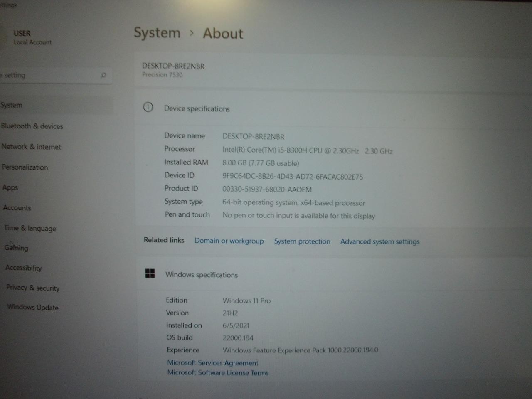Click the Product ID value 00330-51937-68020-AAOEM
Viewport: 532px width, 399px height.
[x=267, y=190]
